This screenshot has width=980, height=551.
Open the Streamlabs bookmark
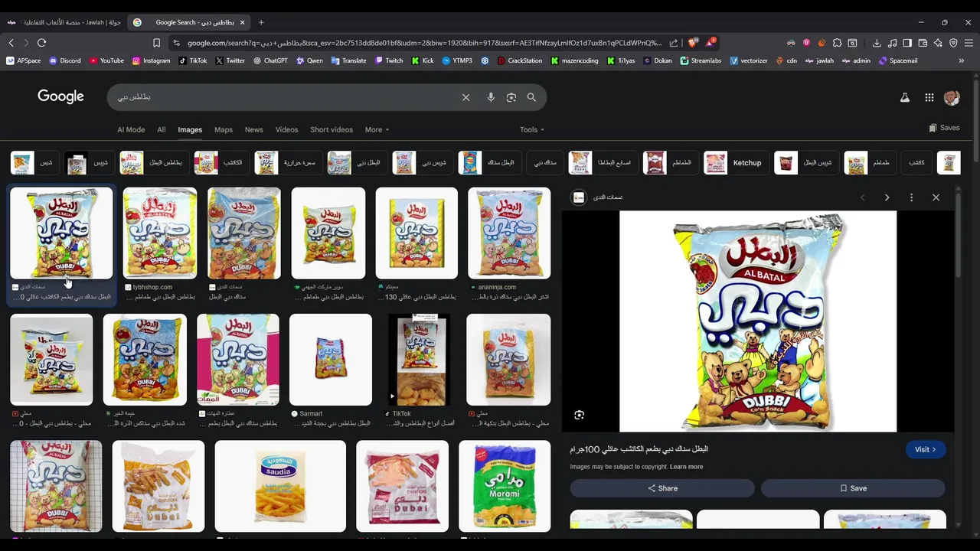pos(701,60)
